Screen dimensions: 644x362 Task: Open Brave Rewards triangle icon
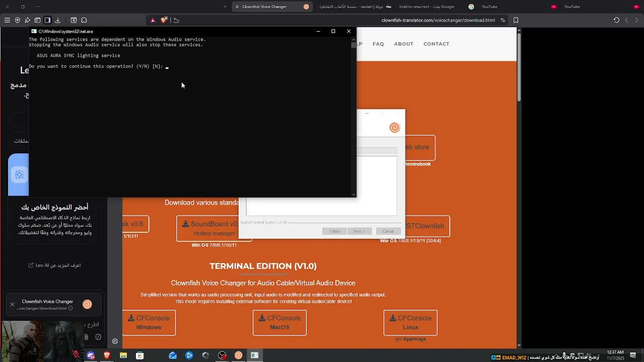point(153,20)
